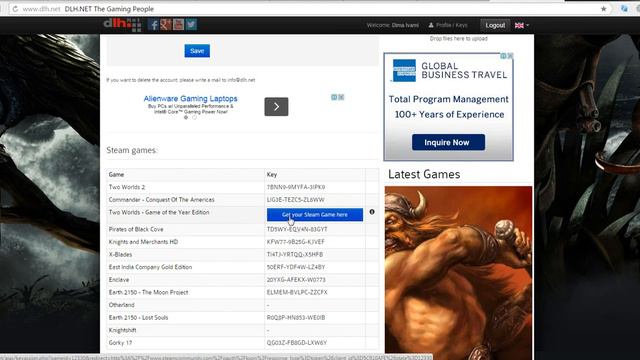Reload the page with the refresh icon
The width and height of the screenshot is (640, 360).
pyautogui.click(x=15, y=9)
